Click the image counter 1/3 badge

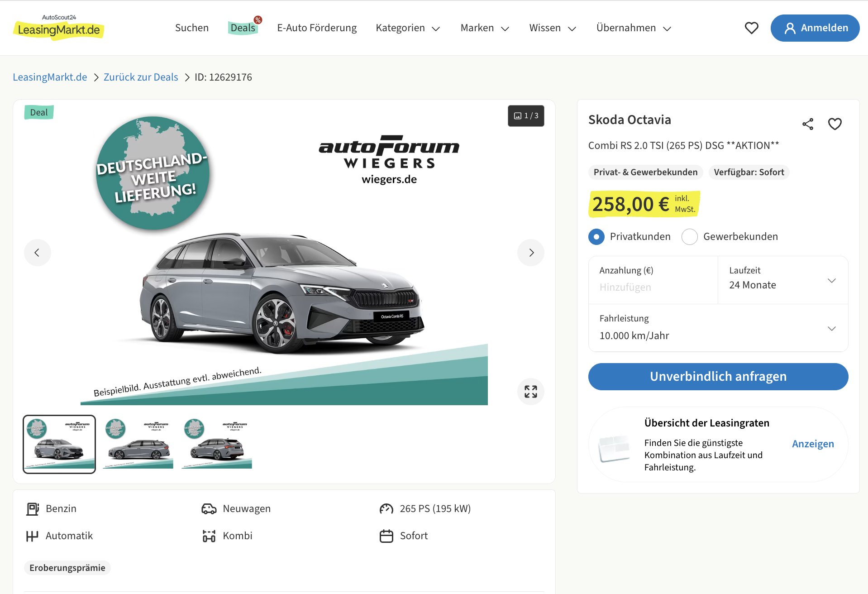(x=526, y=116)
